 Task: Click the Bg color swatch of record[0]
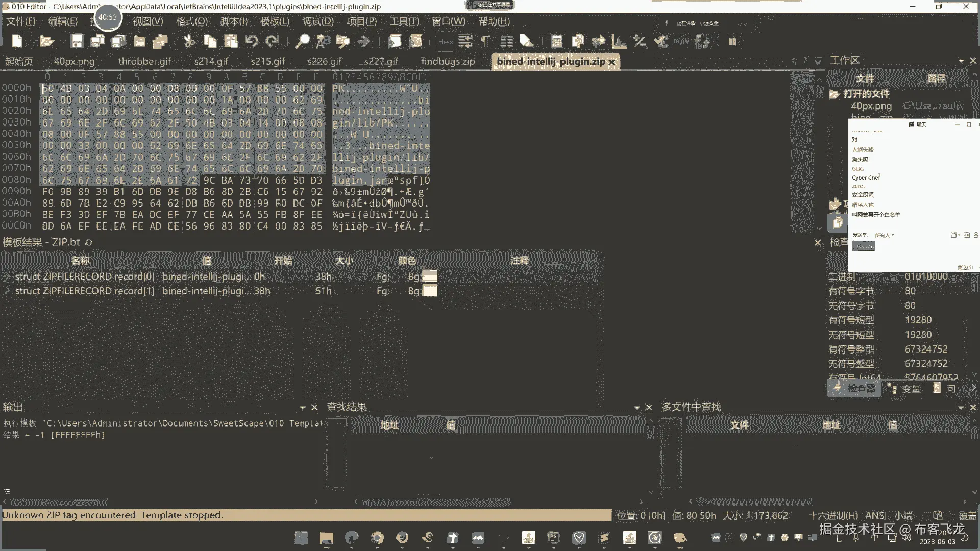[430, 276]
